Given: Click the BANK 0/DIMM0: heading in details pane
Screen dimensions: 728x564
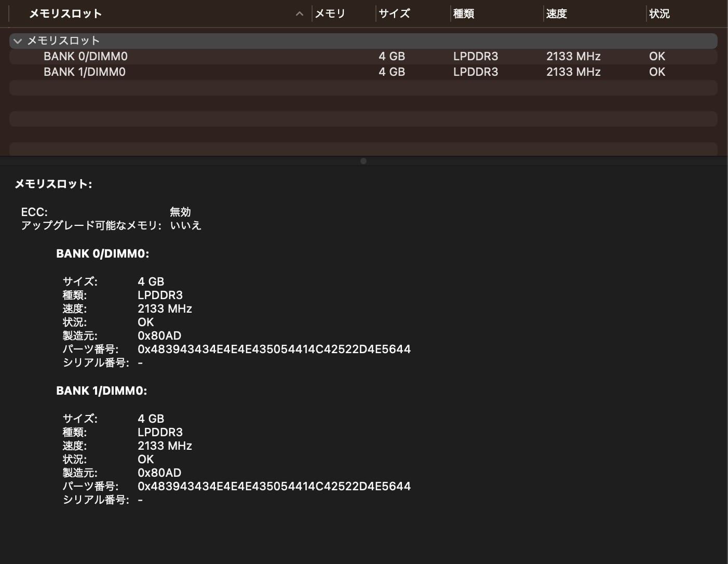Looking at the screenshot, I should tap(103, 254).
